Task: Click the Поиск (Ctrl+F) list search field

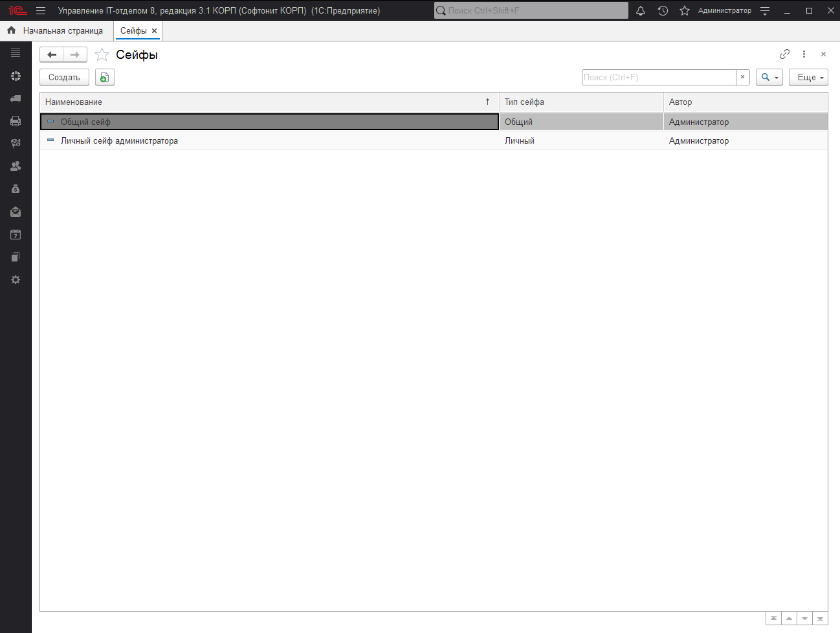Action: tap(658, 78)
